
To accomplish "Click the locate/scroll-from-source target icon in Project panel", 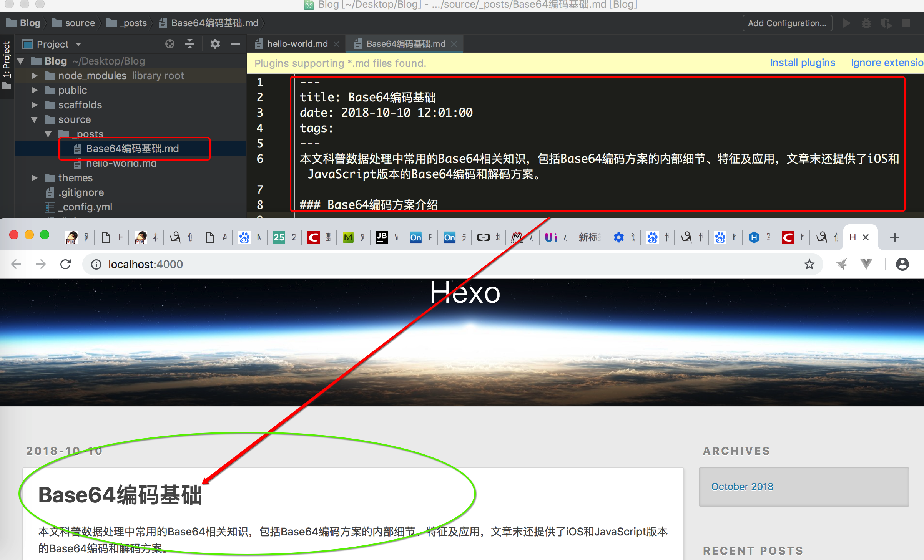I will [x=170, y=44].
